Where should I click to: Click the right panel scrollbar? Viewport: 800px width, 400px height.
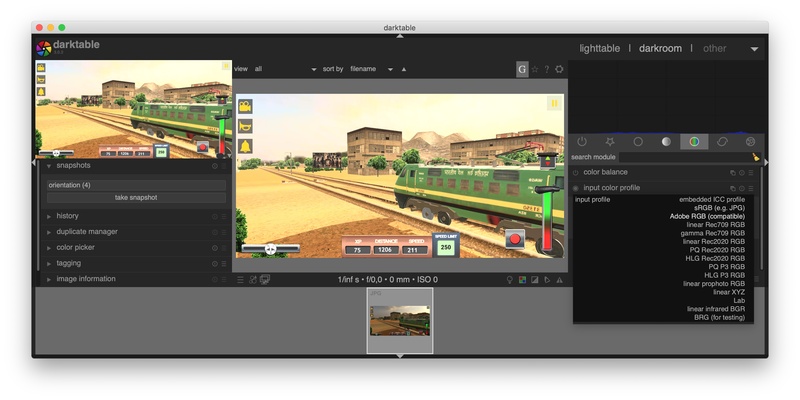761,219
